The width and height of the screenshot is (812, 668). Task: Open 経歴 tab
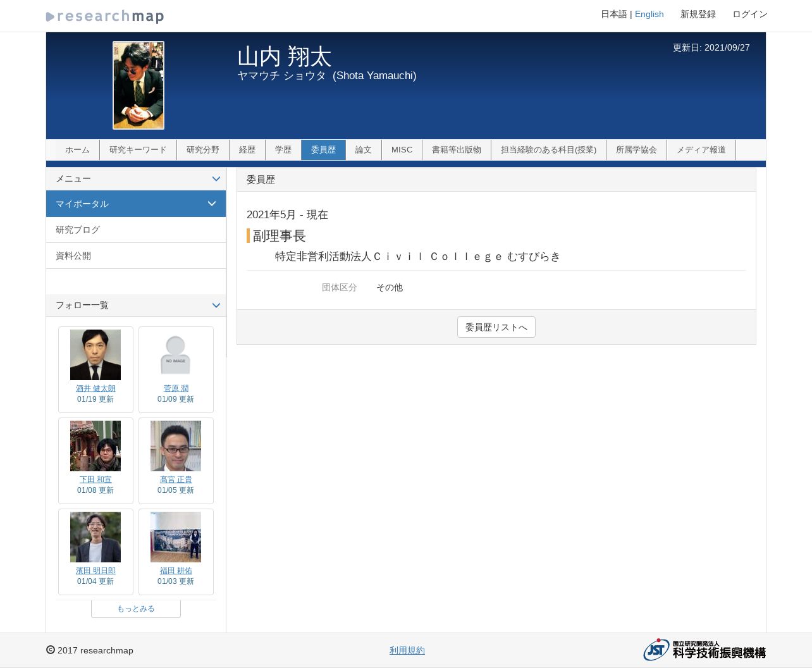point(247,150)
